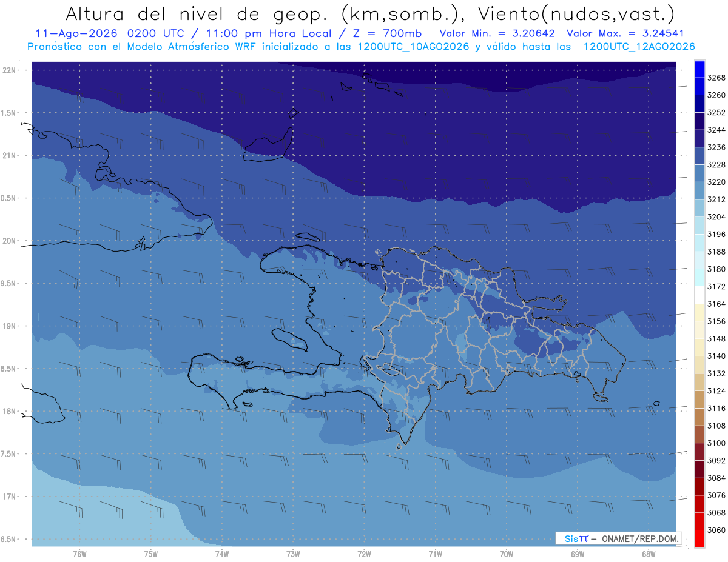The width and height of the screenshot is (728, 562).
Task: Click the 22N latitude axis label
Action: point(10,70)
